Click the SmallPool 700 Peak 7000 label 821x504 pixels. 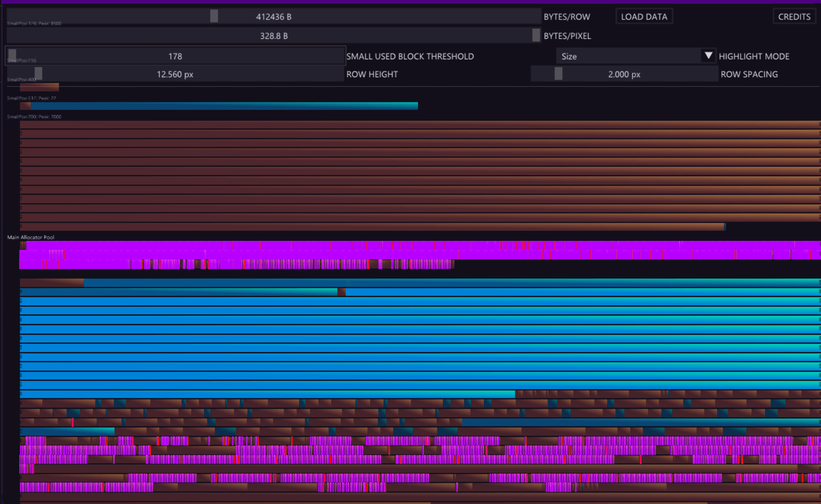pos(34,117)
